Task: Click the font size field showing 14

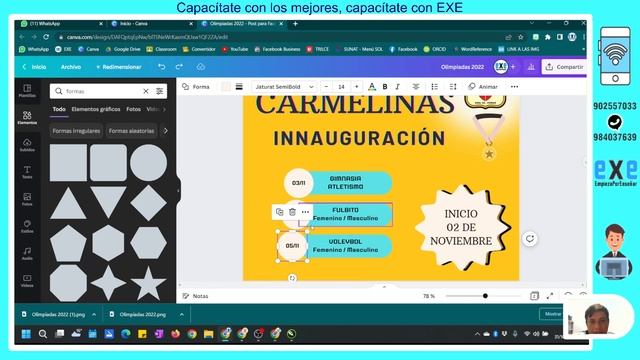Action: [x=341, y=87]
